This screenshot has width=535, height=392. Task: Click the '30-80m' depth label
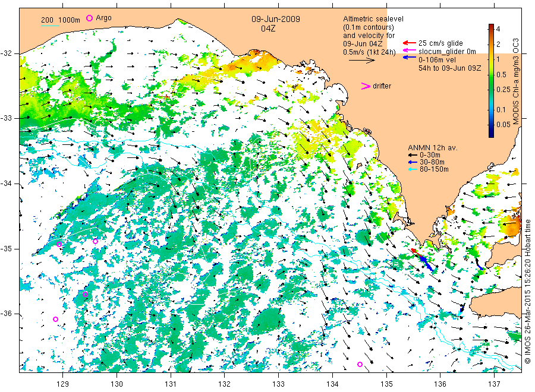pos(432,162)
